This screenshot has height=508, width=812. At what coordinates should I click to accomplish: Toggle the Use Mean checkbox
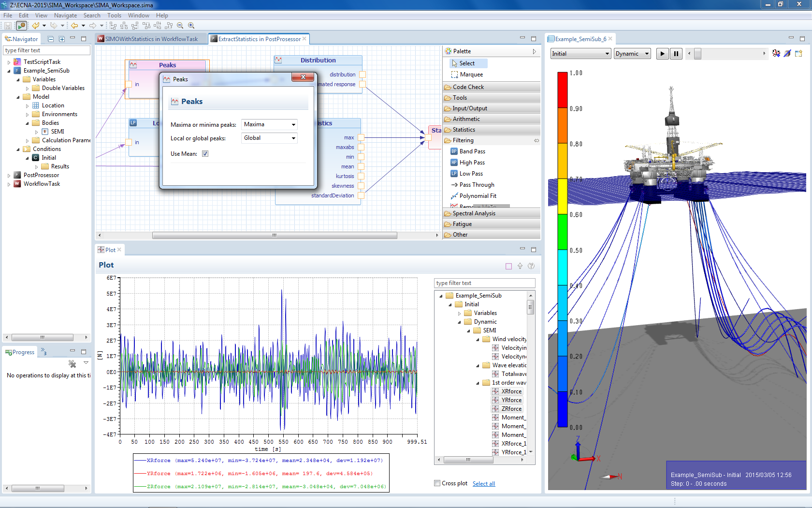click(205, 154)
